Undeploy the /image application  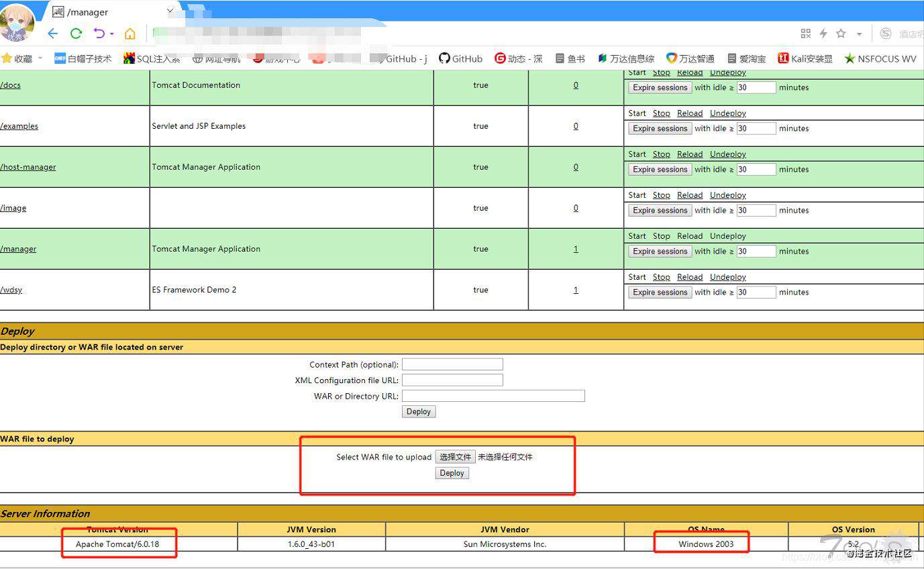(x=728, y=195)
